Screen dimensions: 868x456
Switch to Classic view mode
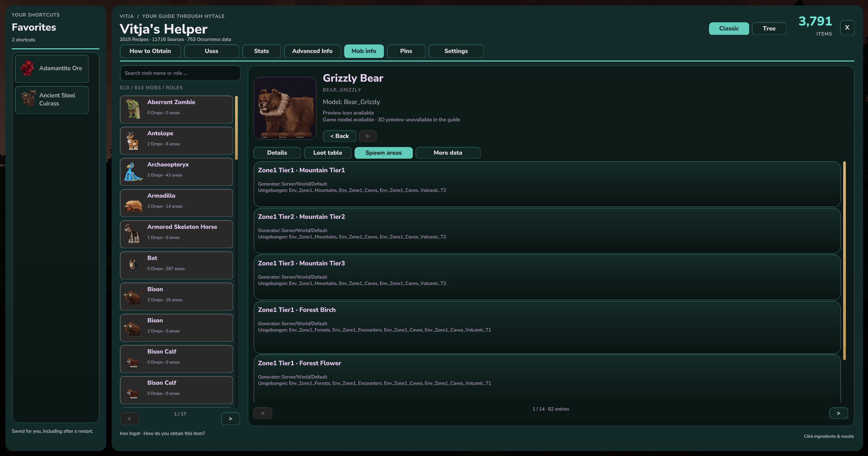pyautogui.click(x=729, y=28)
